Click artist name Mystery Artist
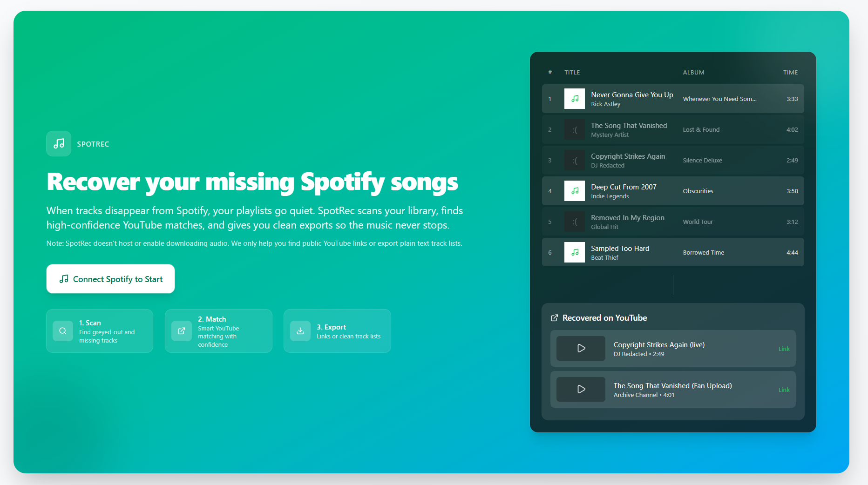Viewport: 868px width, 485px height. click(x=610, y=135)
